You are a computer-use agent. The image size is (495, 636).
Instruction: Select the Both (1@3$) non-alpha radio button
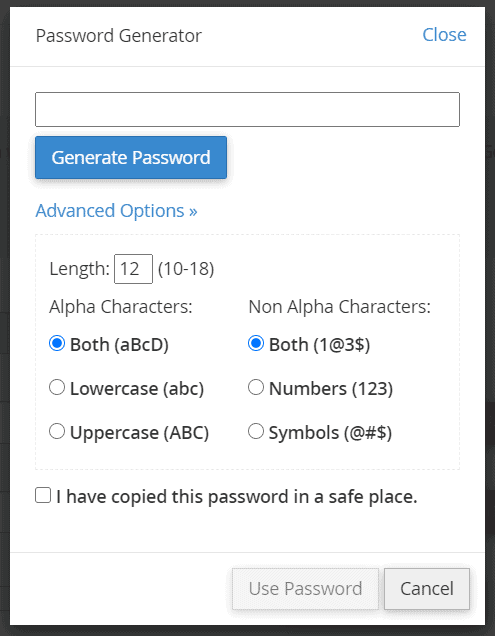(x=256, y=344)
